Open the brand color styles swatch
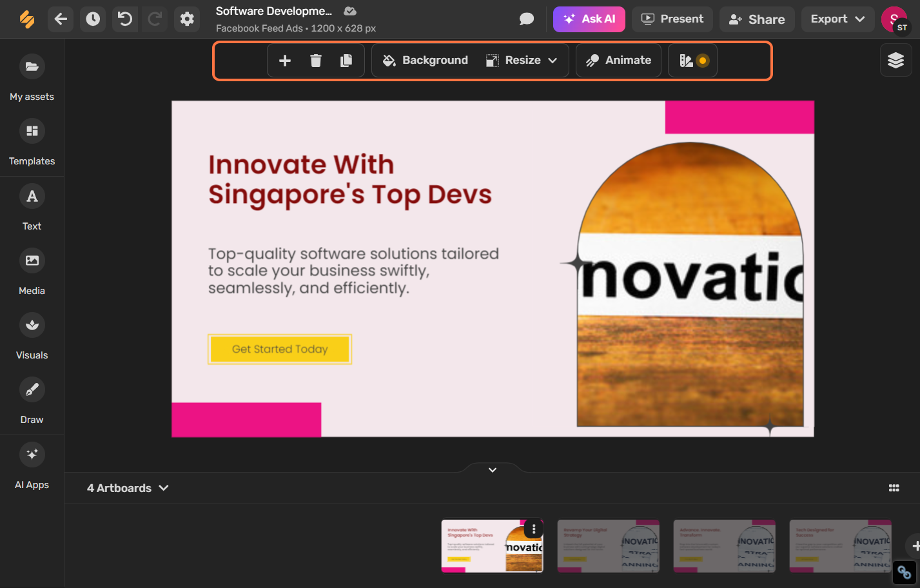 [x=692, y=60]
